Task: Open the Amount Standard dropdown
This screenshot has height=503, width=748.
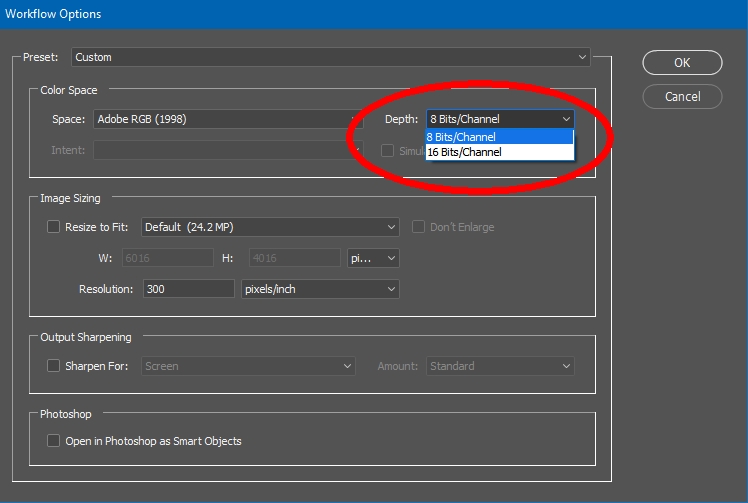Action: 500,366
